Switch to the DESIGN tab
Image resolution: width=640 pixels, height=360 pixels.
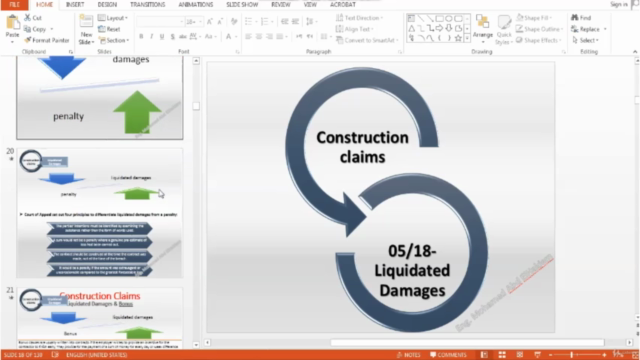pos(107,4)
